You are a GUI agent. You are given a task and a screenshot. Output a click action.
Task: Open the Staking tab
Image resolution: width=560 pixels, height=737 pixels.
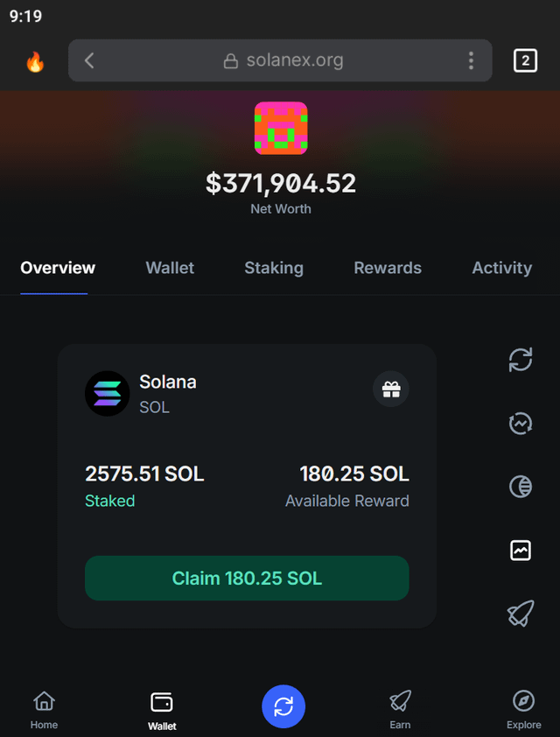(x=274, y=269)
